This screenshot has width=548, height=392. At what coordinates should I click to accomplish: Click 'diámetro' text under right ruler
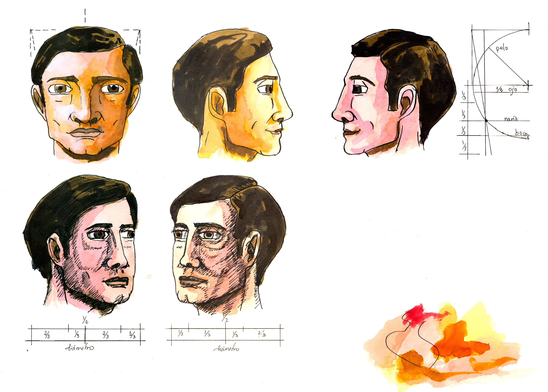click(226, 348)
